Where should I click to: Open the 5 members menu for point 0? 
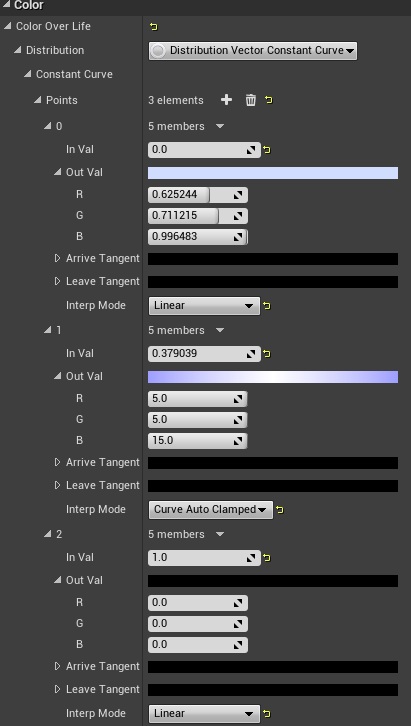tap(220, 126)
